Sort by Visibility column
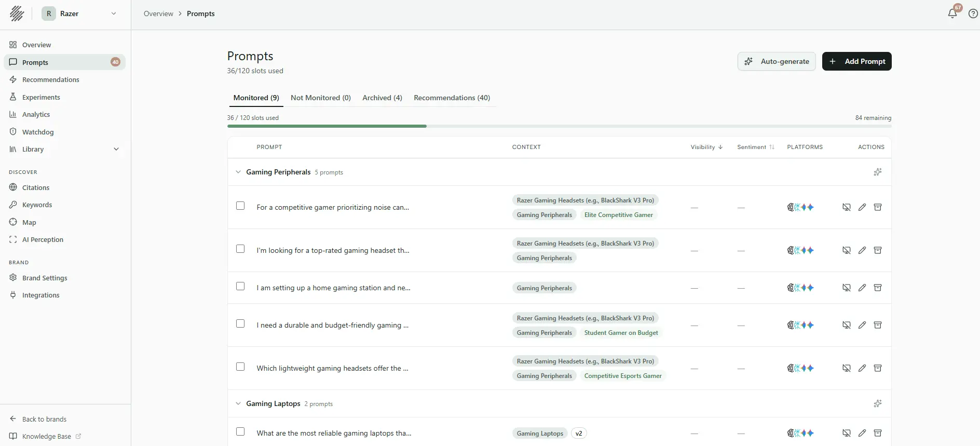 tap(706, 147)
